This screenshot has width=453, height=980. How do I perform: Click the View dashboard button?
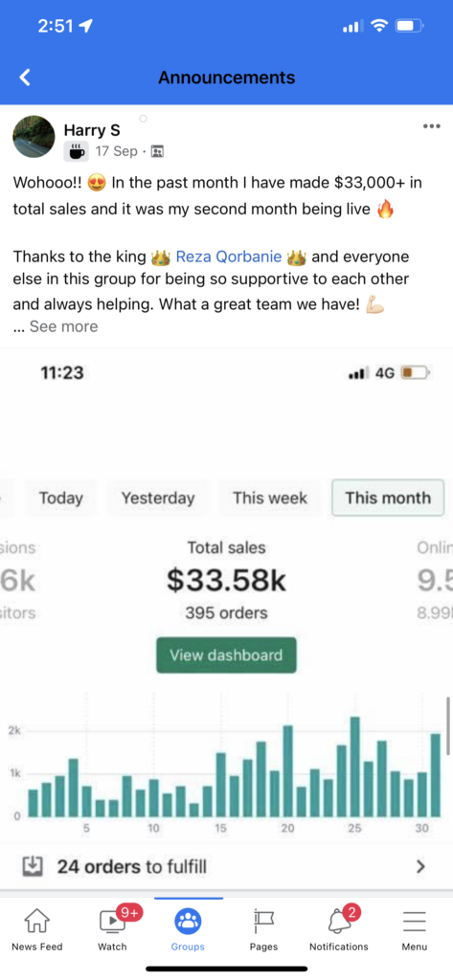(x=226, y=655)
